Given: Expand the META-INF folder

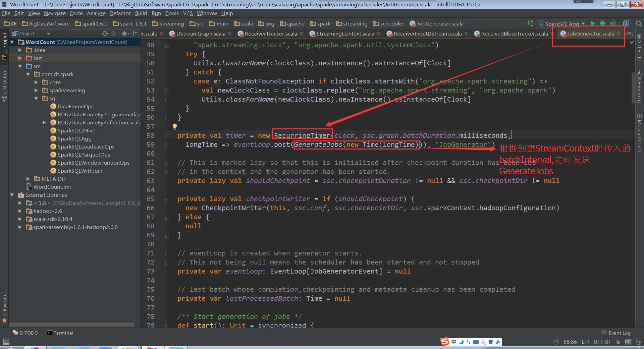Looking at the screenshot, I should tap(28, 179).
